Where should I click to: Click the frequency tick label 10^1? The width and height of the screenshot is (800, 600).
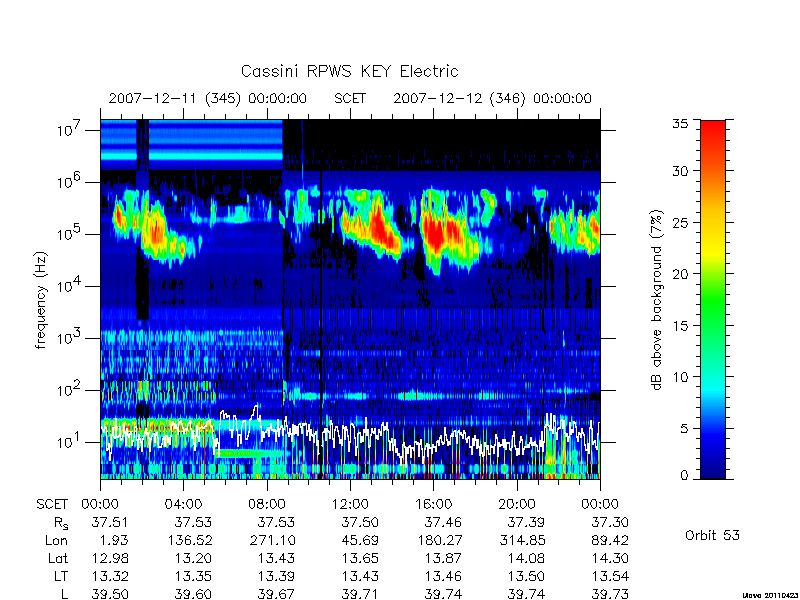(x=70, y=441)
